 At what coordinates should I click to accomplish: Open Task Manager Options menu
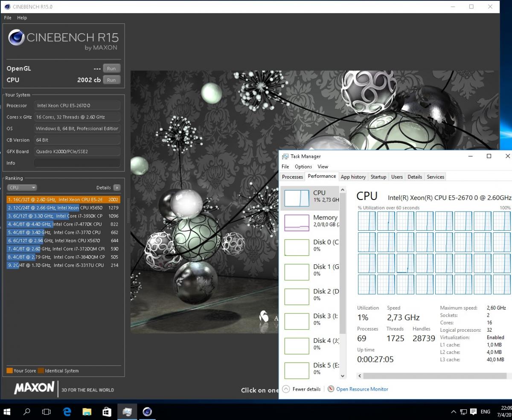click(x=303, y=167)
